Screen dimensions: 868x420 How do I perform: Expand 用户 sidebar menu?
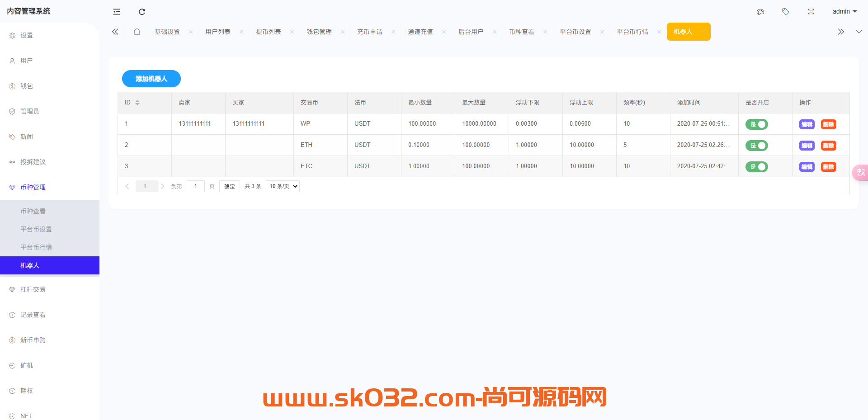pos(50,61)
